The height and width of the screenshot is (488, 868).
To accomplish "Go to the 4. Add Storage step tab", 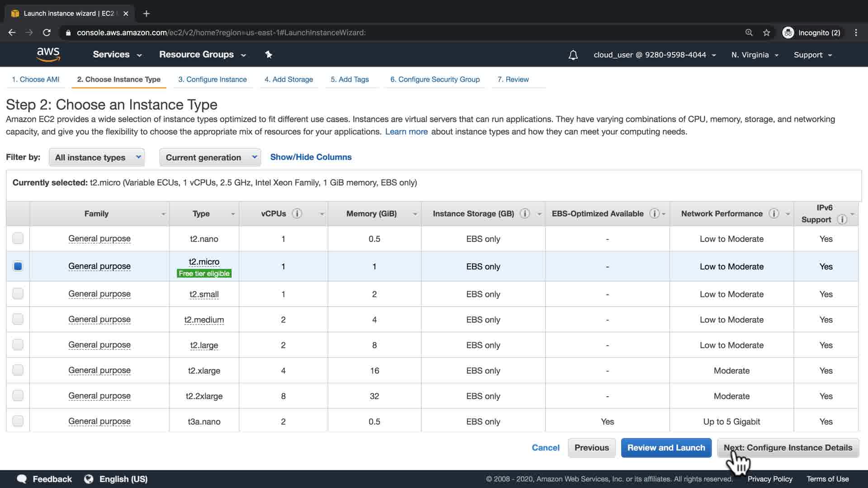I will click(288, 80).
